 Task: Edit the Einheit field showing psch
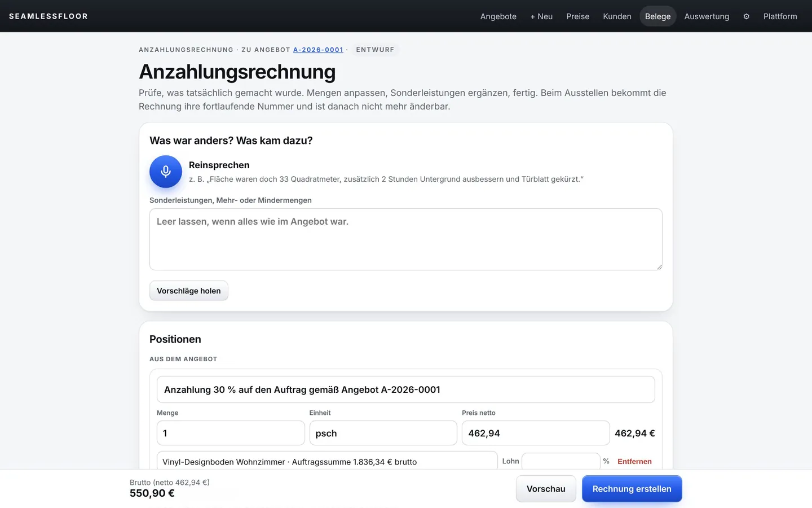point(383,433)
